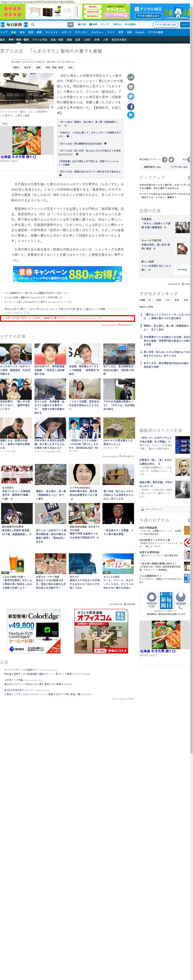Open the Mainichi account Twitter icon
193x980 pixels.
click(x=171, y=160)
